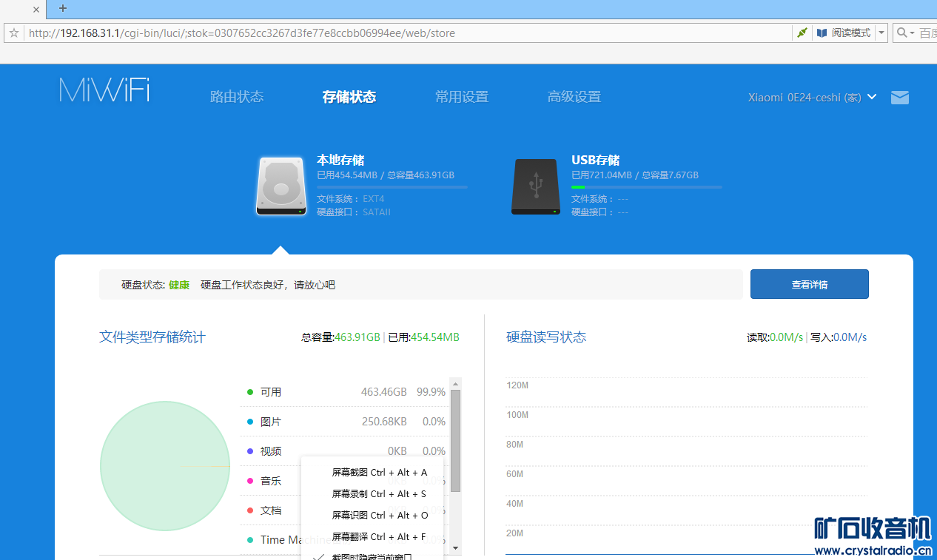Select the USB storage drive icon
Viewport: 937px width, 560px height.
click(536, 186)
